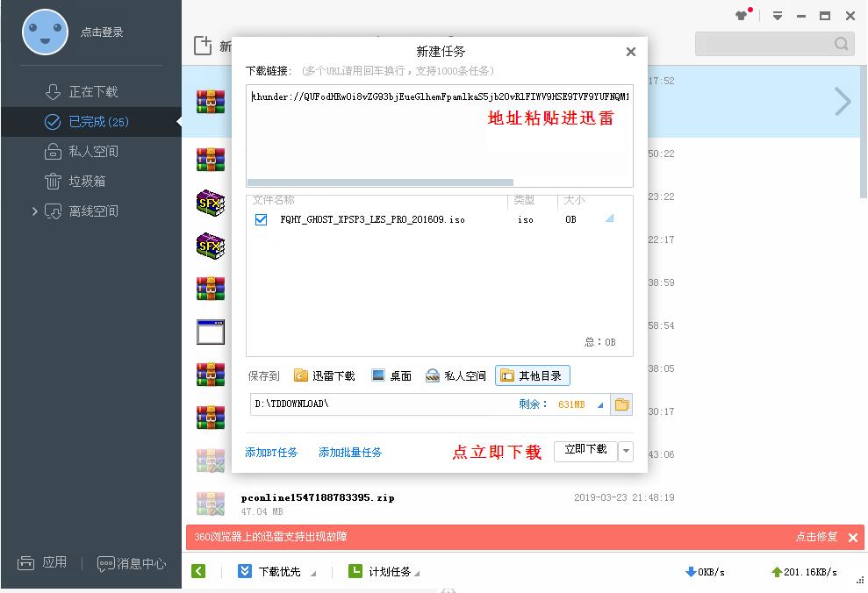Open 应用 apps at sidebar bottom

tap(42, 562)
